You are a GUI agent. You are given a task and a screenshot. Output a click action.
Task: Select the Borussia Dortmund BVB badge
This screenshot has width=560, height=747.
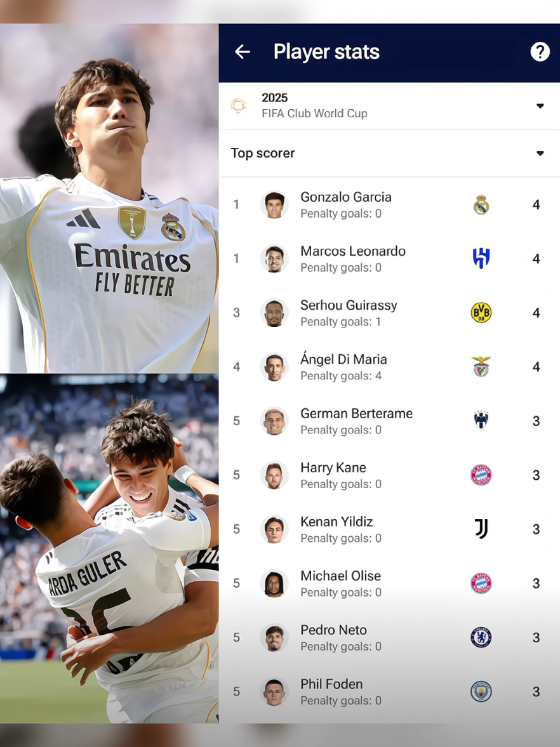click(481, 312)
